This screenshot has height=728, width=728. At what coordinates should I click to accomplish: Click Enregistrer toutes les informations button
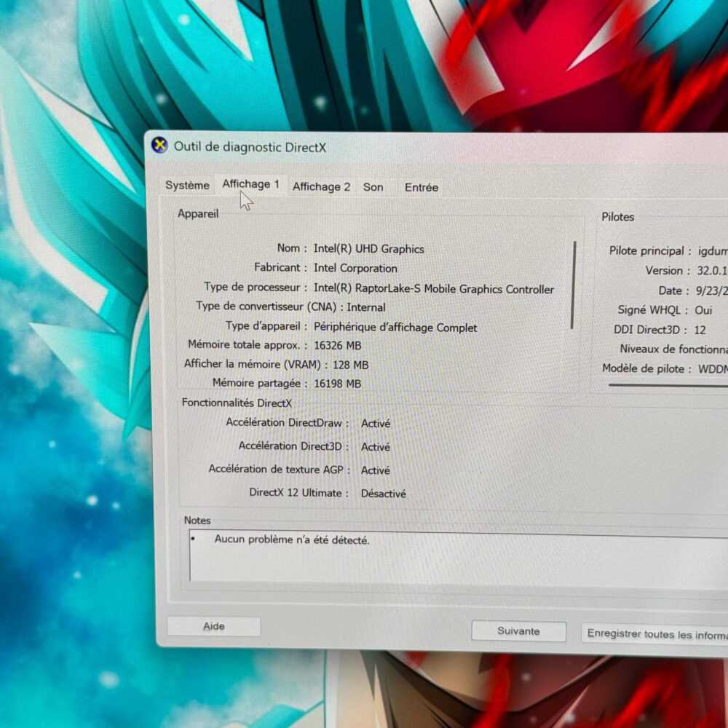click(654, 634)
